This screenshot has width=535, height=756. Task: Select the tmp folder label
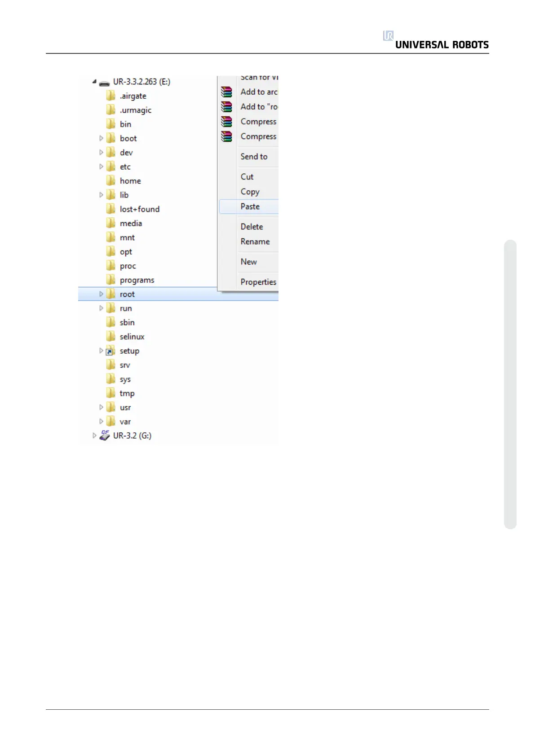[x=127, y=394]
